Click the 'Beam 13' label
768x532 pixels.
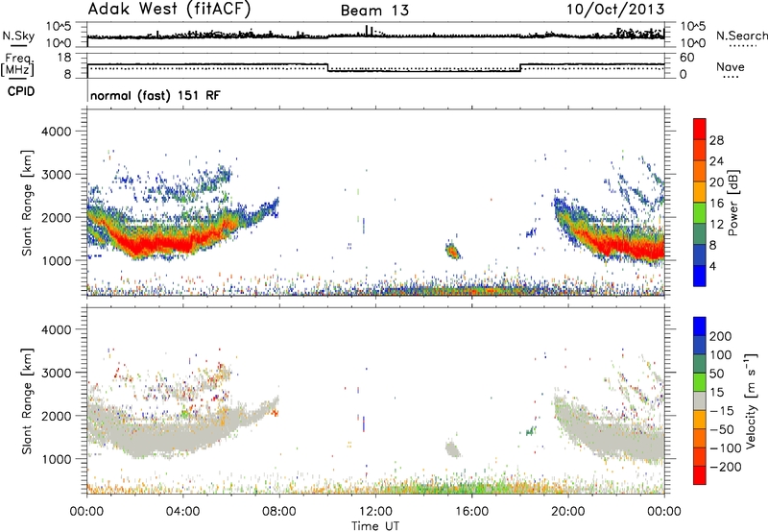click(x=374, y=11)
